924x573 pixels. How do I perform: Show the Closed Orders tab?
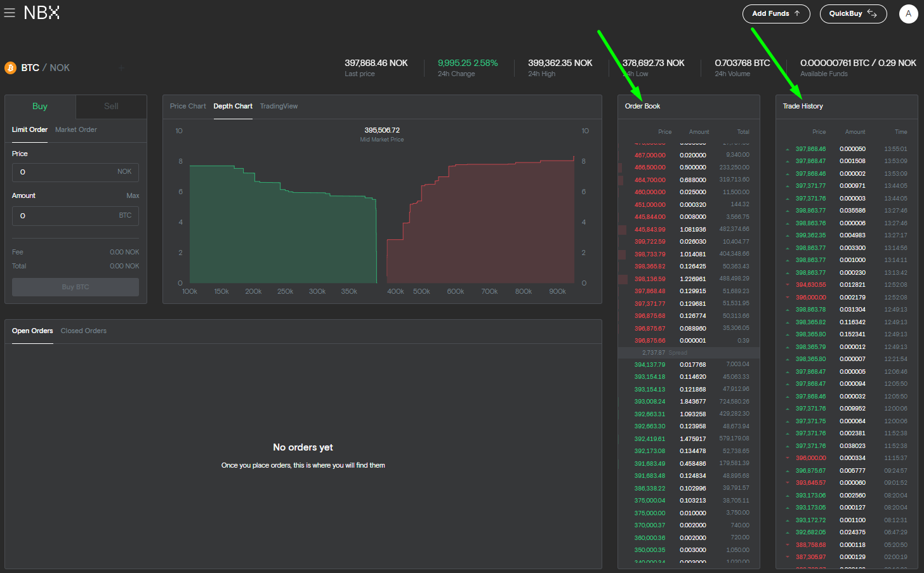(84, 331)
